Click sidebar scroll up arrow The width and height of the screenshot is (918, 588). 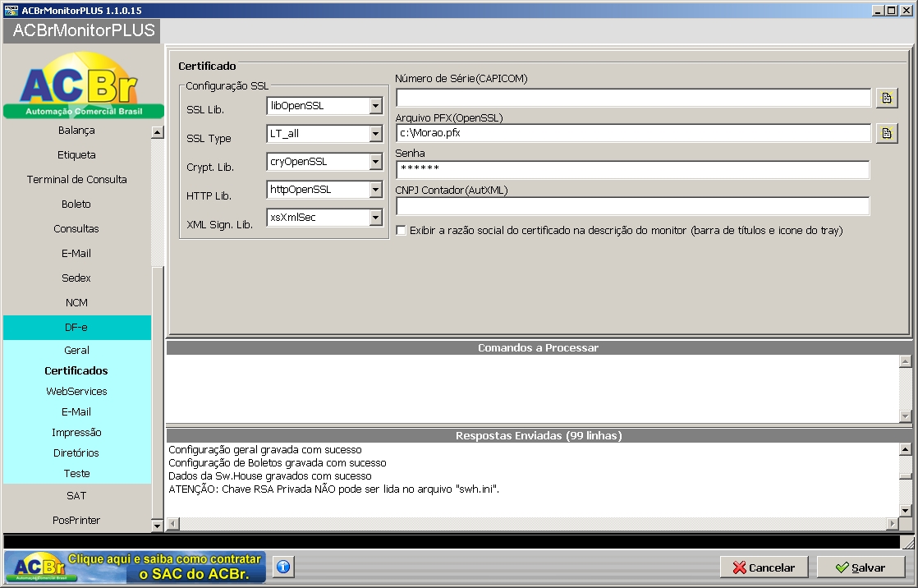[157, 132]
